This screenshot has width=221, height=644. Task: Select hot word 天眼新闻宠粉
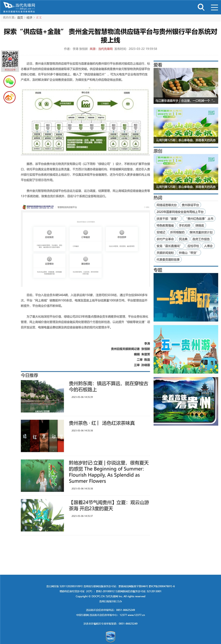click(165, 253)
